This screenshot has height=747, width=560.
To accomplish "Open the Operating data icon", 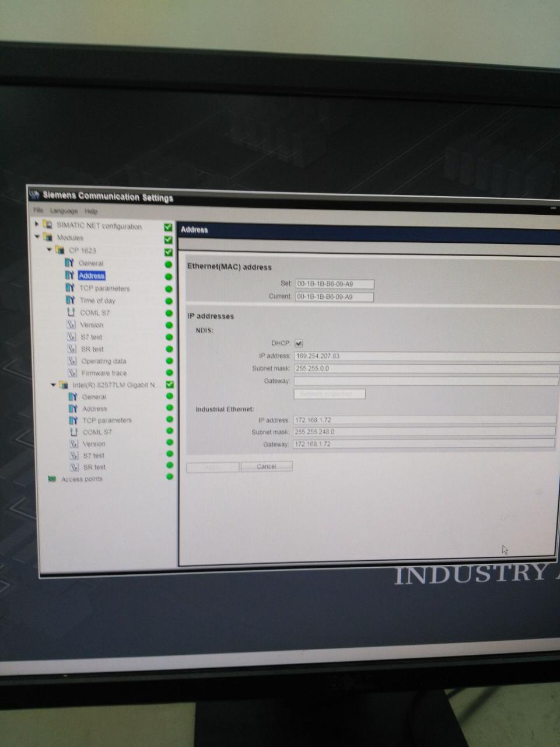I will click(x=72, y=361).
